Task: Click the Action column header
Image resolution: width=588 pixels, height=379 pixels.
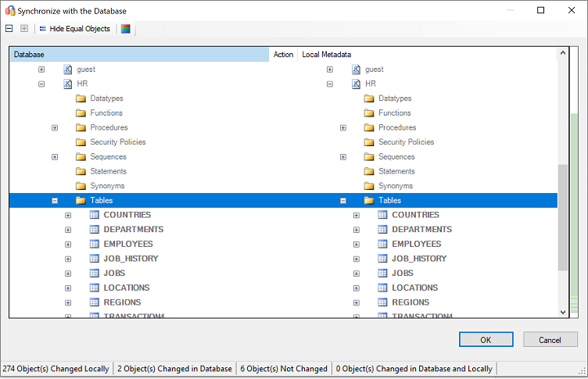Action: (x=283, y=55)
